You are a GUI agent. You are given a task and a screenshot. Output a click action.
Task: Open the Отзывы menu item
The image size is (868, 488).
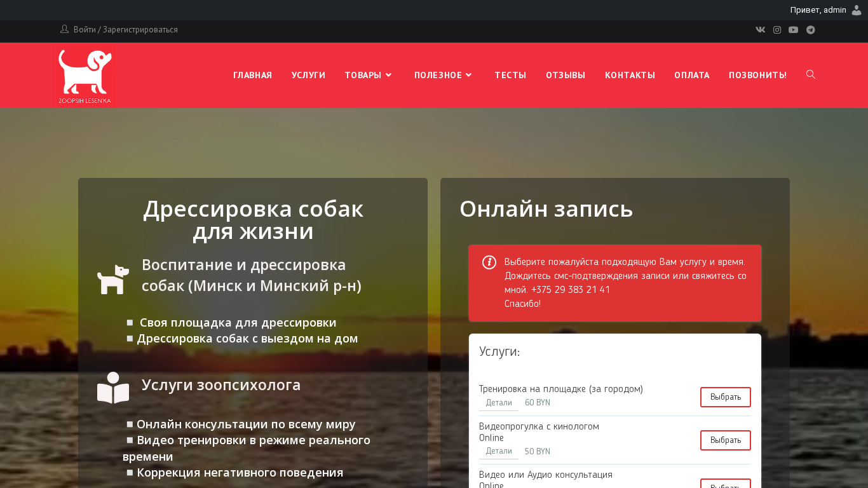pyautogui.click(x=566, y=75)
